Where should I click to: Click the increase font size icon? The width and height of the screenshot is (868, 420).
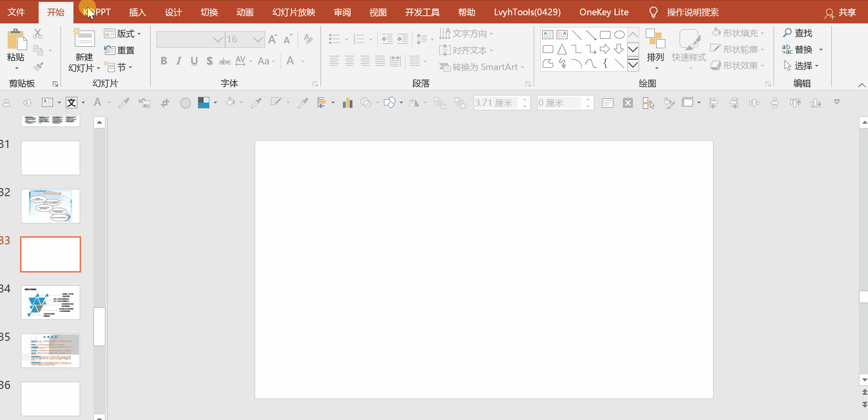point(273,39)
